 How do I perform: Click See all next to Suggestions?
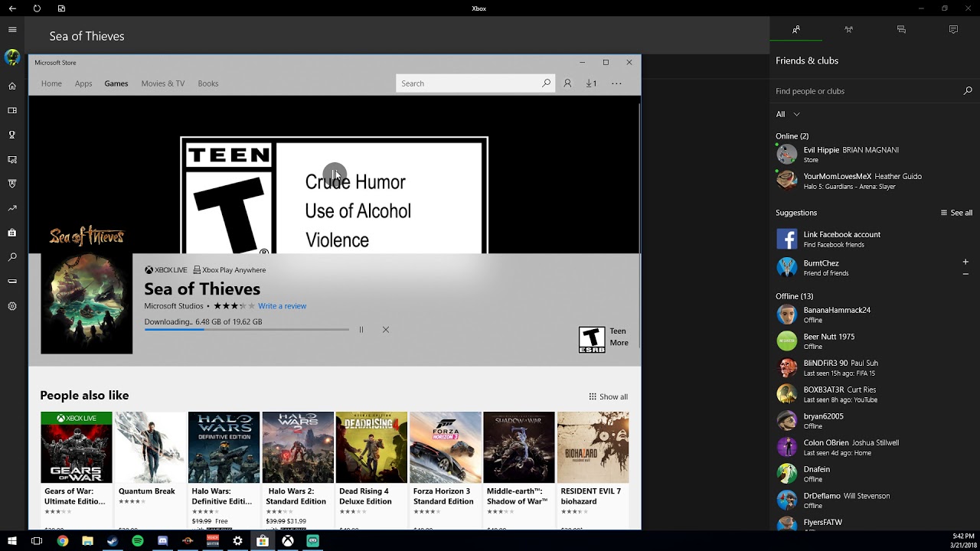957,213
